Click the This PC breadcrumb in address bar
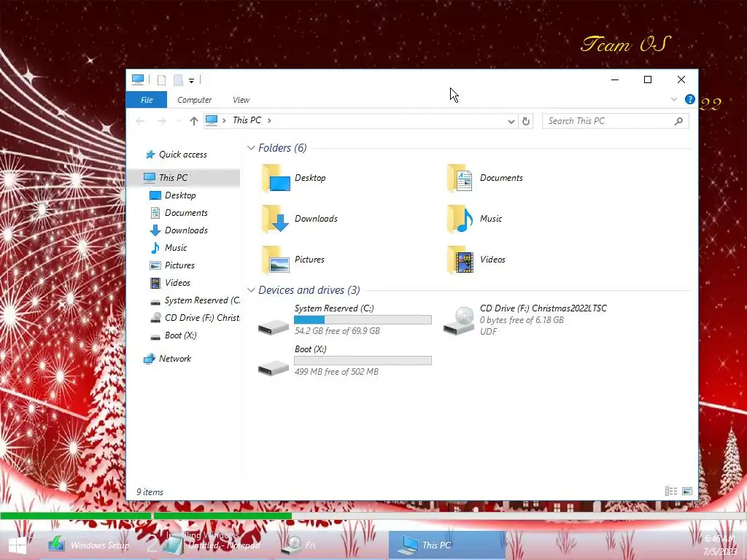Viewport: 747px width, 560px height. (x=247, y=120)
